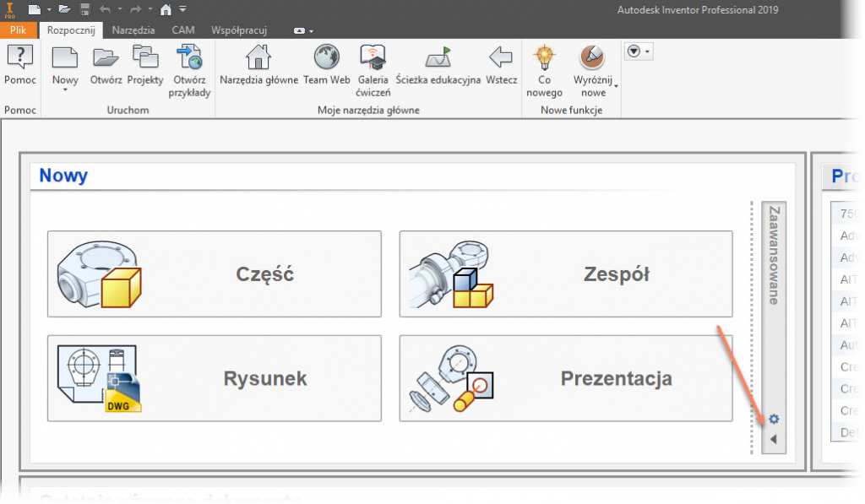Image resolution: width=865 pixels, height=504 pixels.
Task: Click the Team Web globe icon
Action: (327, 59)
